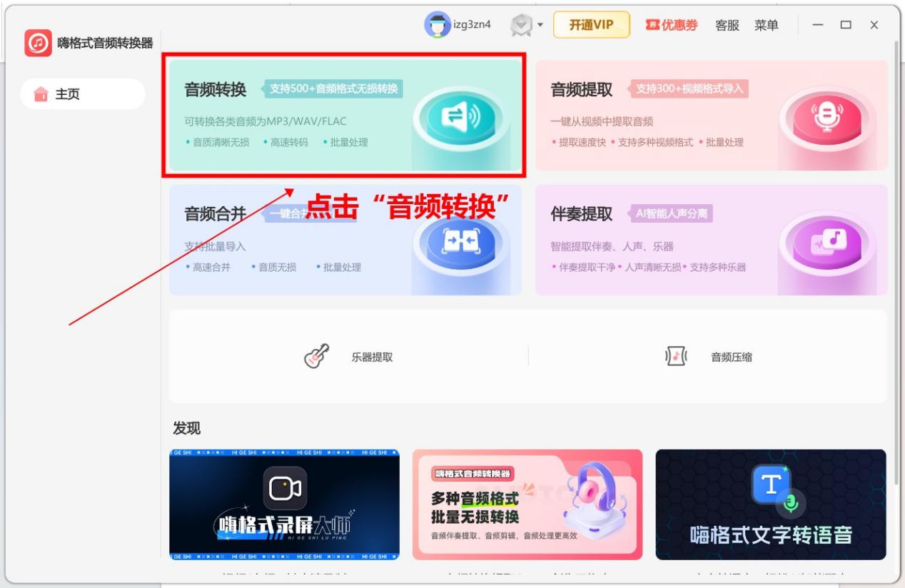Expand the dropdown arrow beside VIP badge
The width and height of the screenshot is (905, 588).
coord(540,26)
